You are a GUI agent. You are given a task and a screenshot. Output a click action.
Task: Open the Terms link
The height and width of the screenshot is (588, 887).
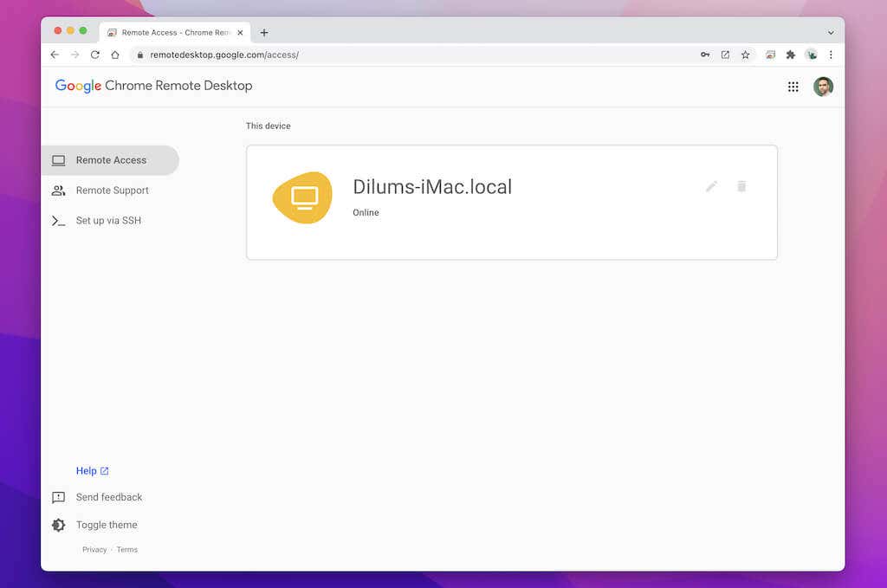(x=127, y=550)
